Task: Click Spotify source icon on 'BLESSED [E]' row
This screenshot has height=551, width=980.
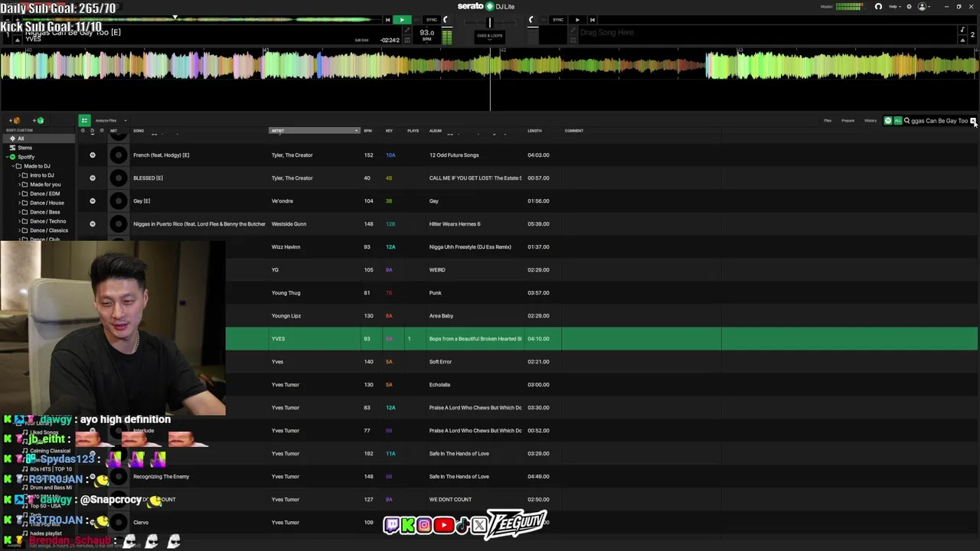Action: 93,178
